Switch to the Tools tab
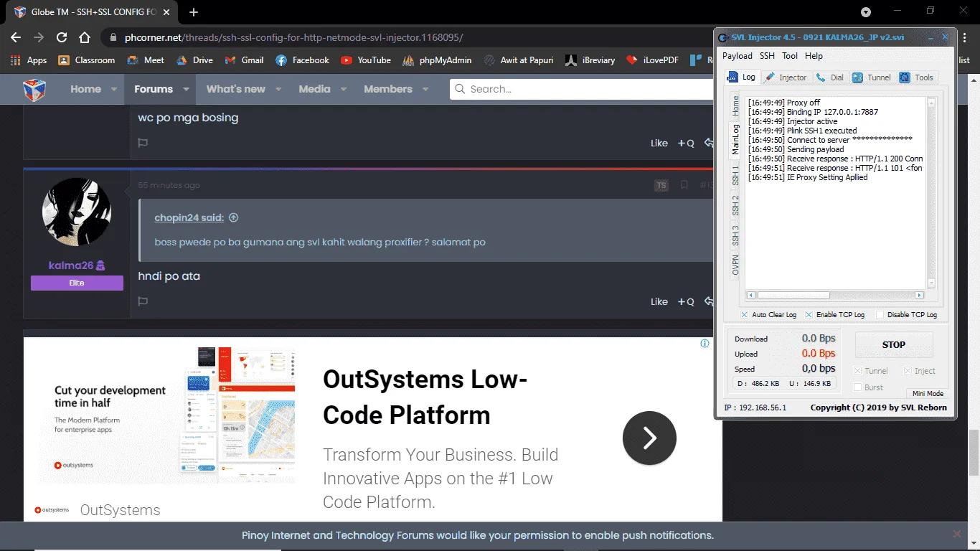Image resolution: width=980 pixels, height=551 pixels. click(917, 77)
